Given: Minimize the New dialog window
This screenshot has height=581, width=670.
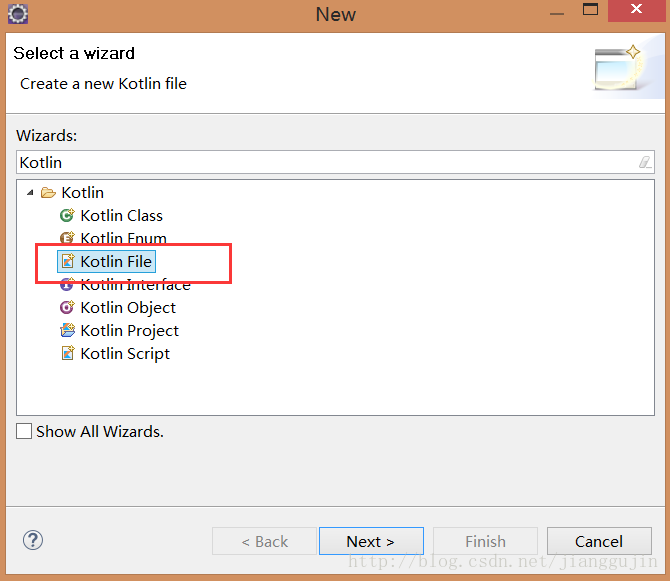Looking at the screenshot, I should click(557, 13).
